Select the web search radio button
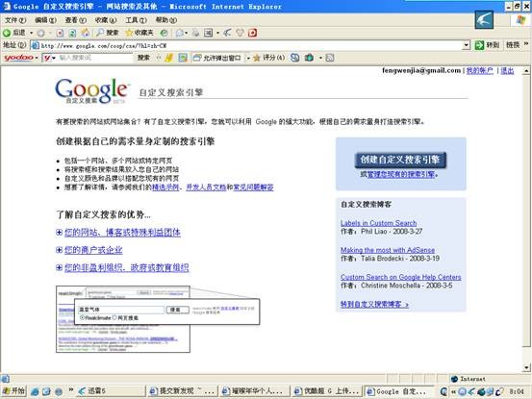This screenshot has width=532, height=399. (114, 318)
